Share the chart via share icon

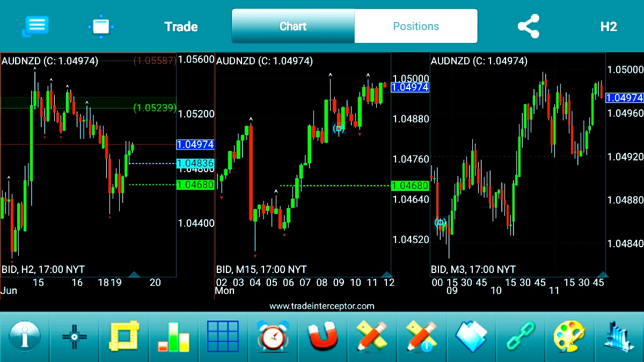(x=528, y=26)
